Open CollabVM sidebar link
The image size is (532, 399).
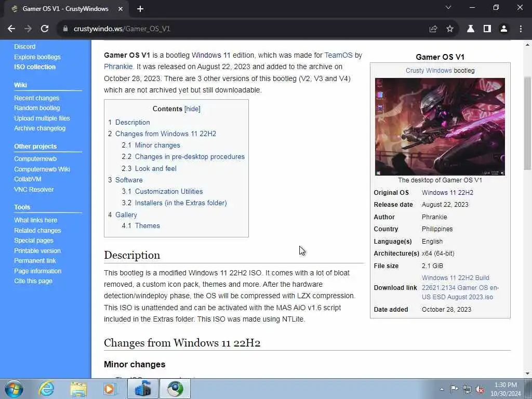[x=28, y=179]
